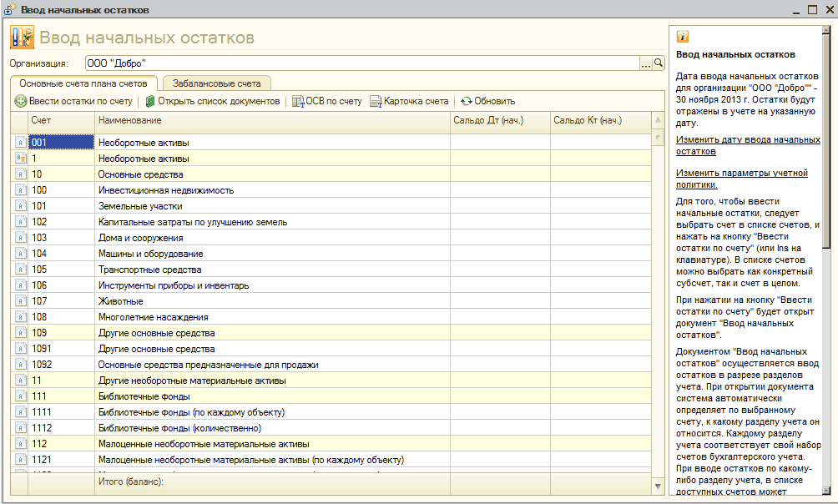This screenshot has height=504, width=838.
Task: Open ОСВ по счету report
Action: pos(327,101)
